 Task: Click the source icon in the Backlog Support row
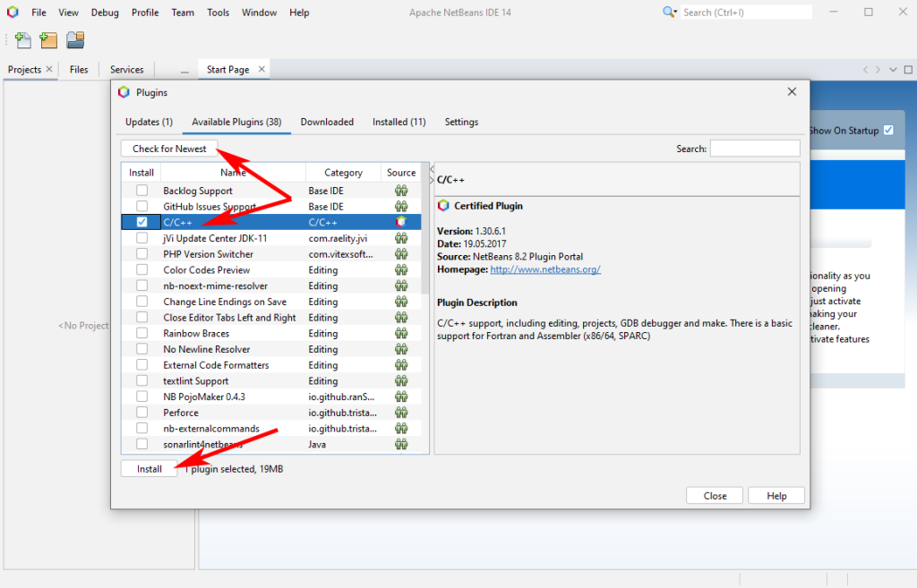tap(400, 191)
